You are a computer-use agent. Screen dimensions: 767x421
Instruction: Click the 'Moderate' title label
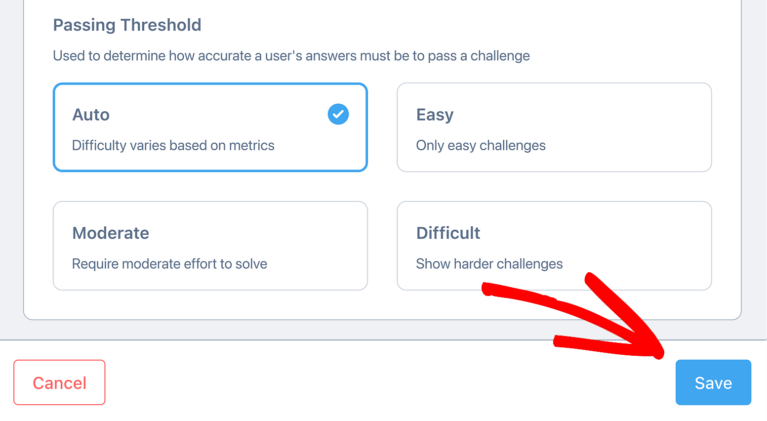tap(111, 233)
